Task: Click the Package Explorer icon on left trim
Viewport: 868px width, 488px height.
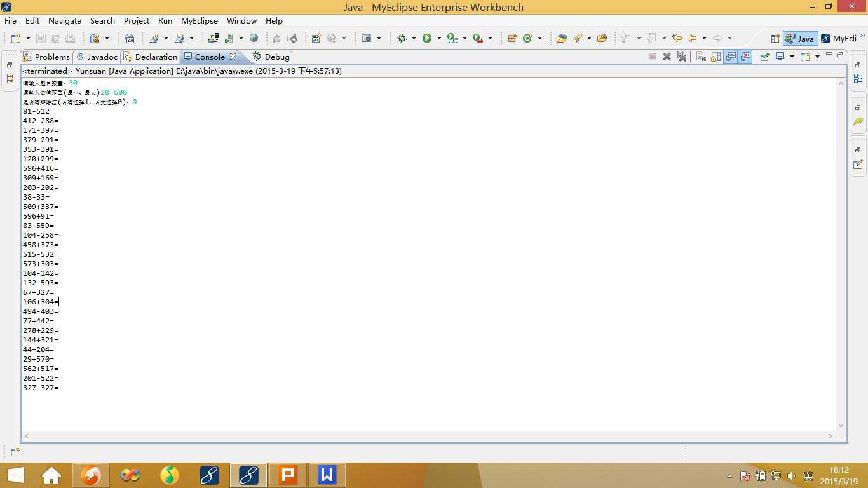Action: 10,79
